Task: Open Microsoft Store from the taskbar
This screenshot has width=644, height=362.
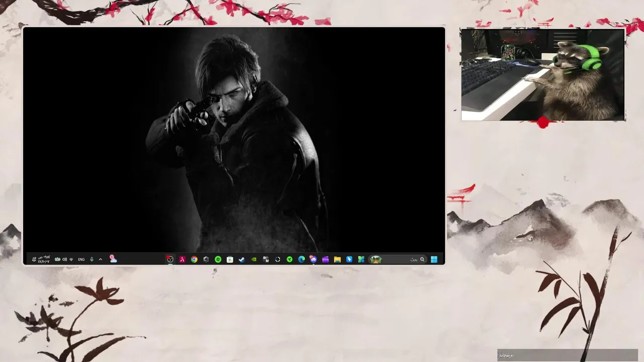Action: (230, 259)
